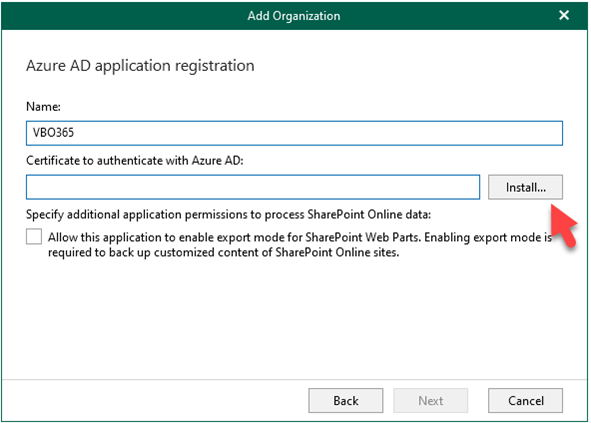
Task: Click the Certificate to authenticate with Azure AD label
Action: click(x=135, y=161)
